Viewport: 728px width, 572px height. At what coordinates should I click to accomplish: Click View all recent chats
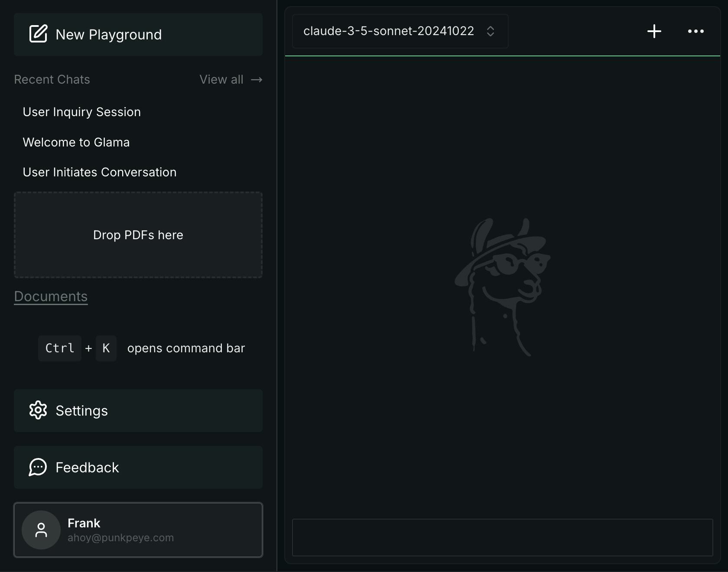[x=231, y=80]
